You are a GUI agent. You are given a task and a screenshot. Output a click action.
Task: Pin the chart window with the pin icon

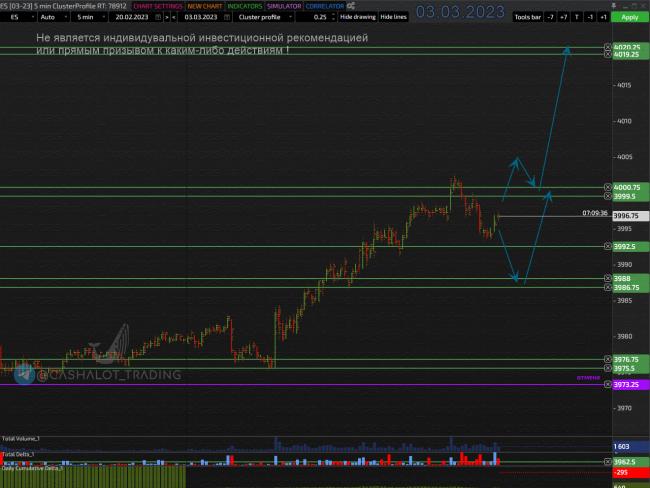point(614,5)
